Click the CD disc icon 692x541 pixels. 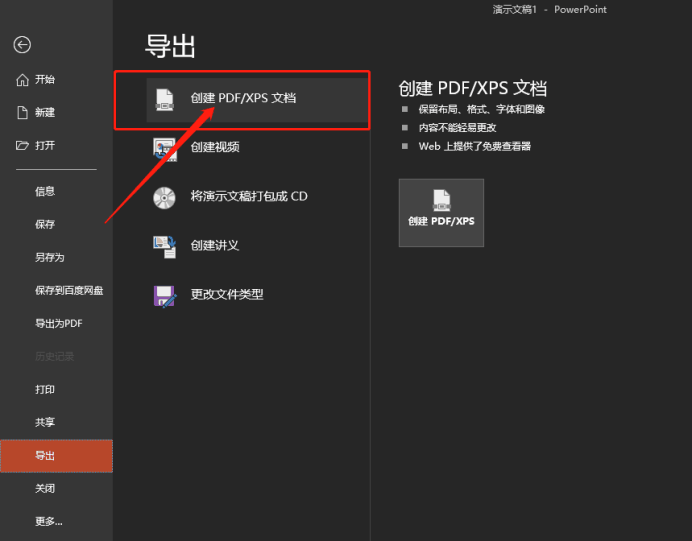[164, 198]
